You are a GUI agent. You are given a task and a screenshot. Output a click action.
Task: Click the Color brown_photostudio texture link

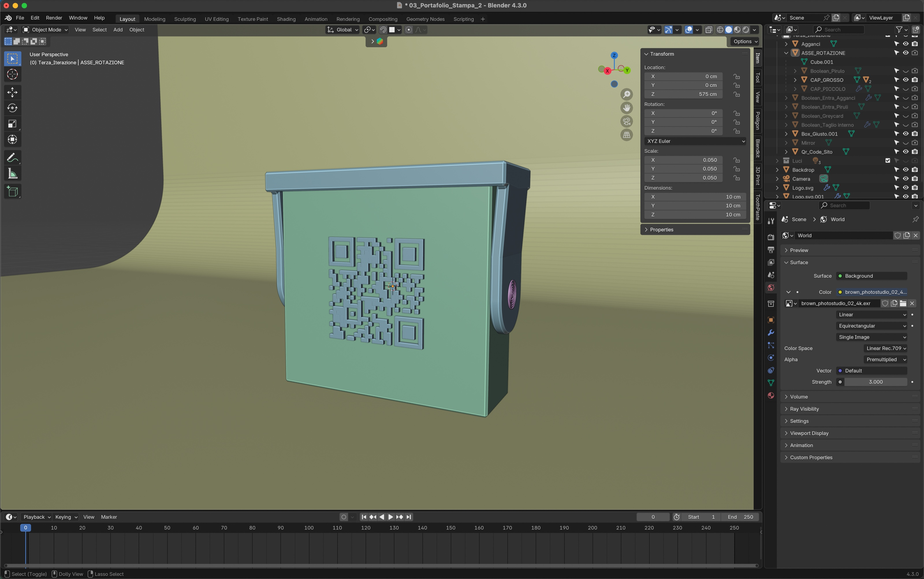click(871, 292)
